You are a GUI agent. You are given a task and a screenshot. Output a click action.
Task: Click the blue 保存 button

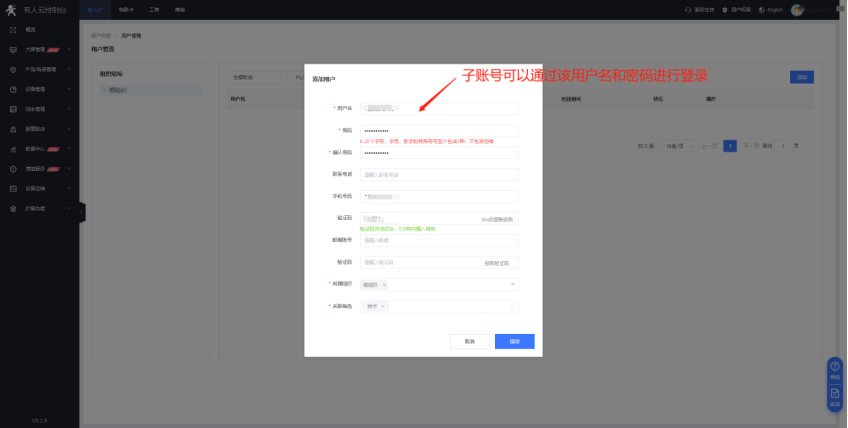click(514, 341)
